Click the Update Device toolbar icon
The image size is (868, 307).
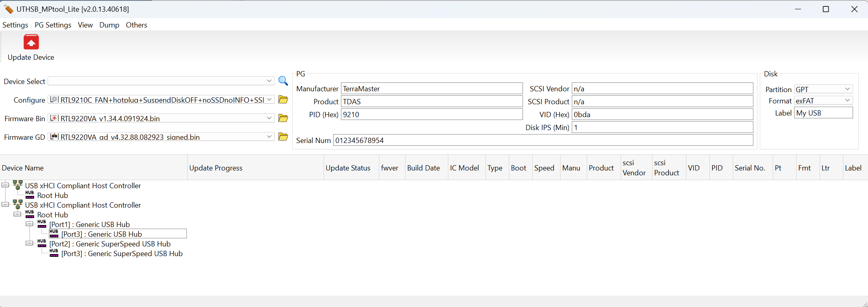click(31, 42)
